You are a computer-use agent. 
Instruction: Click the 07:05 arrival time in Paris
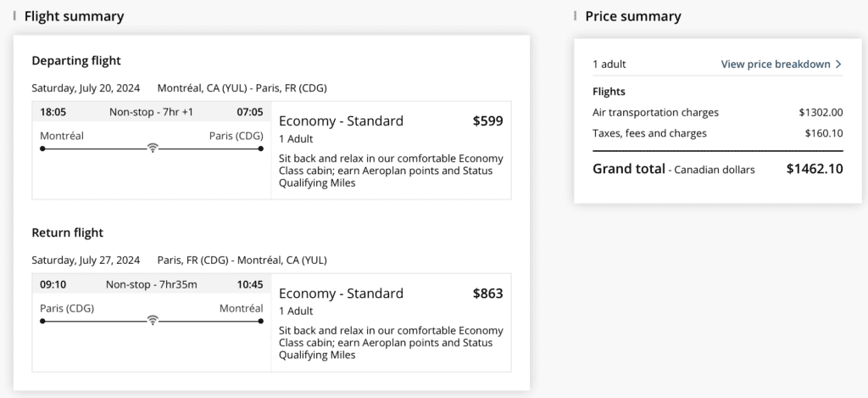(249, 112)
